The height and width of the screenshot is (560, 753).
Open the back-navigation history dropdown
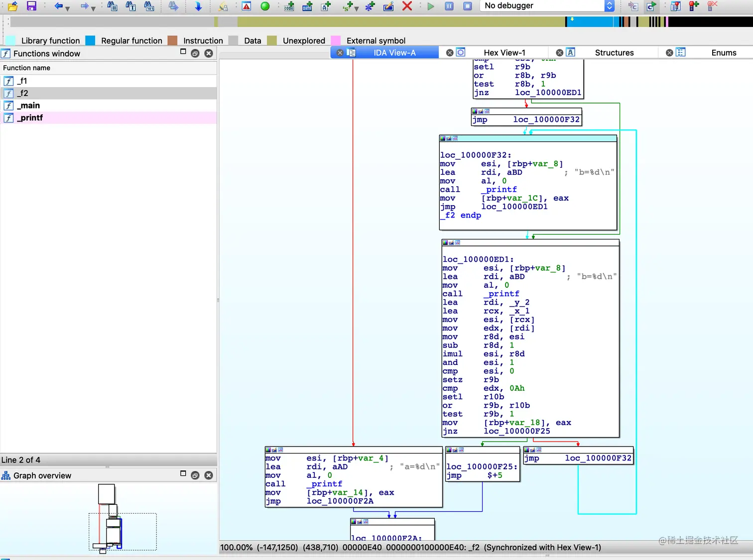(67, 8)
